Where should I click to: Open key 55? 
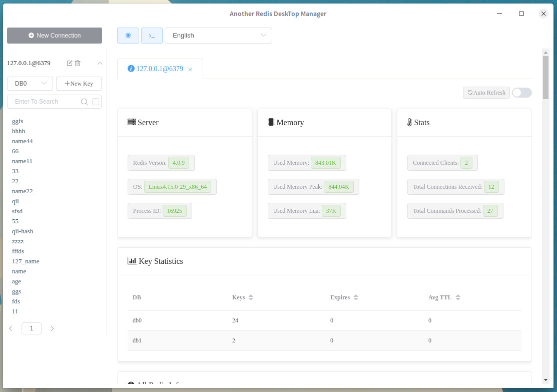pyautogui.click(x=16, y=221)
